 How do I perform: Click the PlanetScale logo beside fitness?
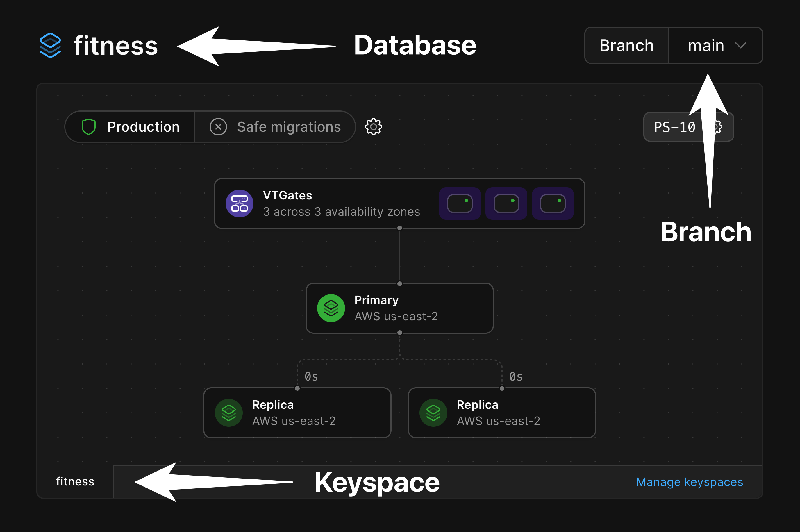[50, 45]
